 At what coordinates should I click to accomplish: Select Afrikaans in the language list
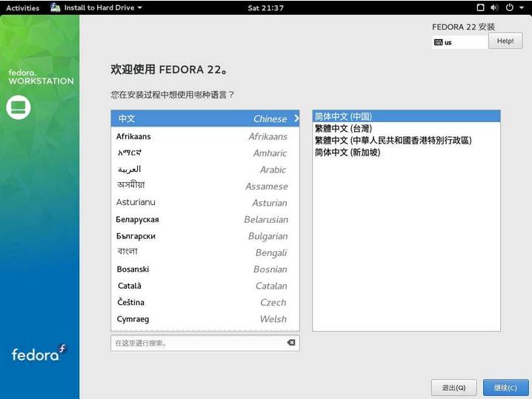[205, 136]
